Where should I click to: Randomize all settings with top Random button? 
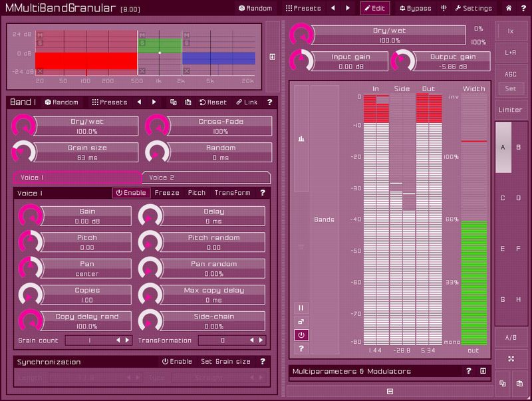click(x=255, y=8)
